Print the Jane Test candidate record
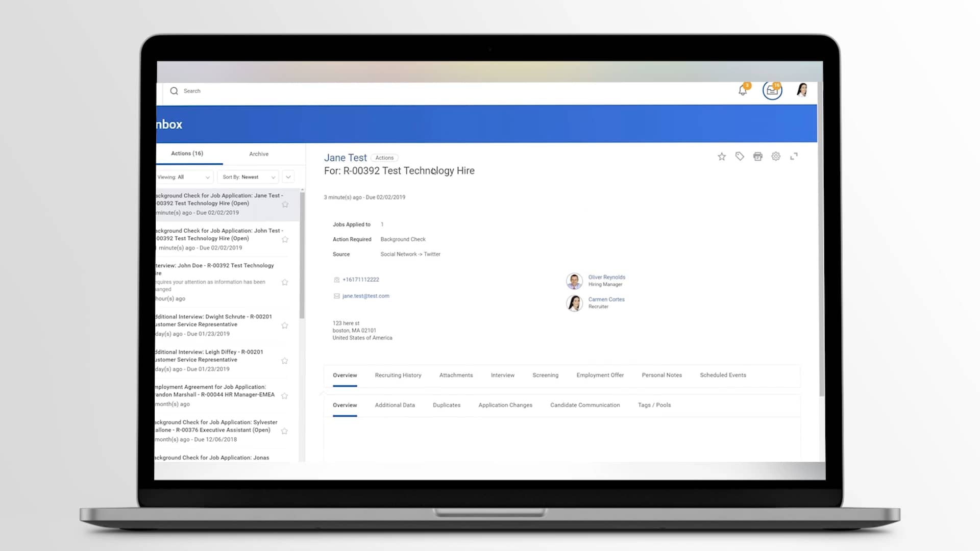Viewport: 980px width, 551px height. [x=757, y=156]
